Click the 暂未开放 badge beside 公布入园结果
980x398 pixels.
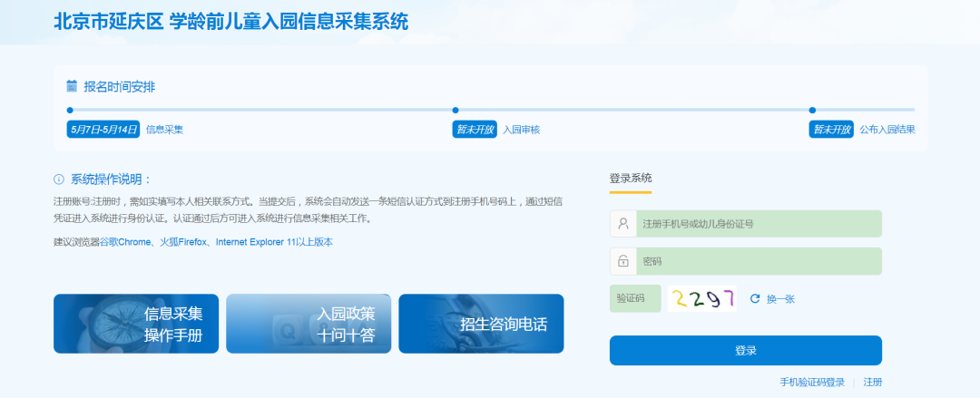(831, 130)
